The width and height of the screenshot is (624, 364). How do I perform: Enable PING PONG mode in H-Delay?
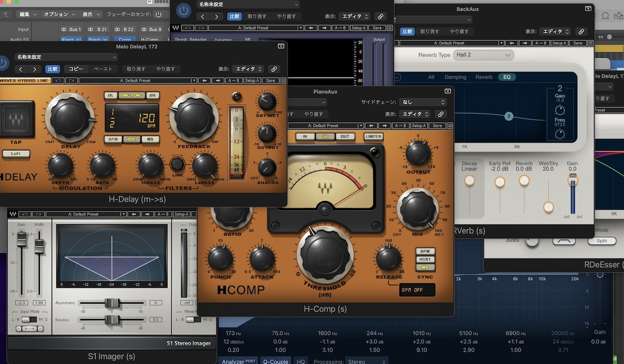pos(132,96)
